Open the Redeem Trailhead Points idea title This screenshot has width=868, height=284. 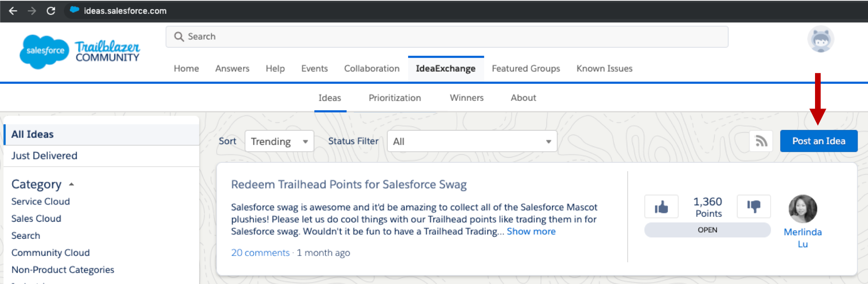[x=349, y=185]
